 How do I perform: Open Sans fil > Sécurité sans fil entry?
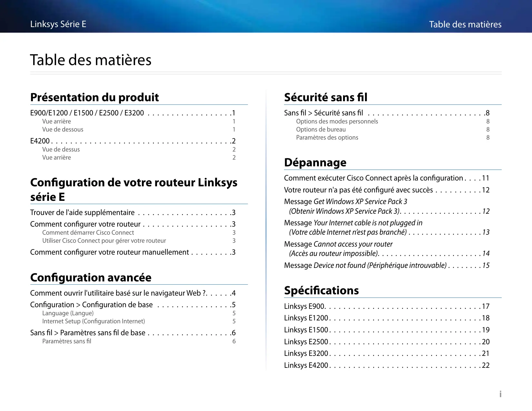(323, 113)
